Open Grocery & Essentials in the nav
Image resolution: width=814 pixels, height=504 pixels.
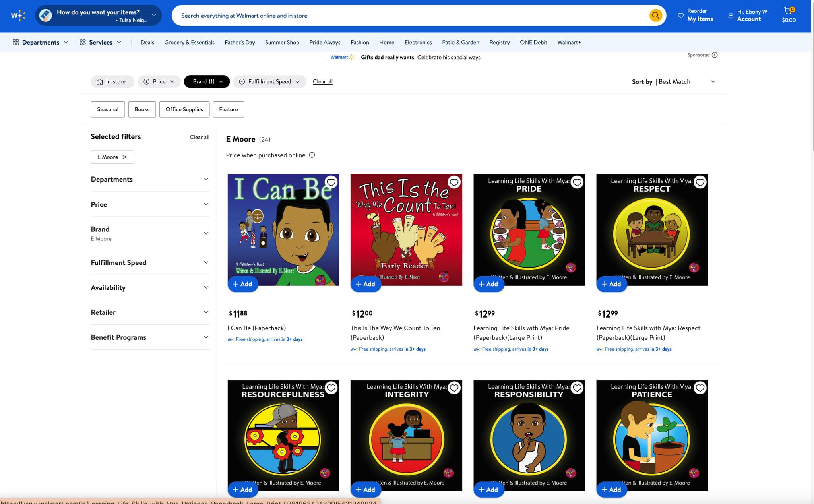tap(189, 42)
